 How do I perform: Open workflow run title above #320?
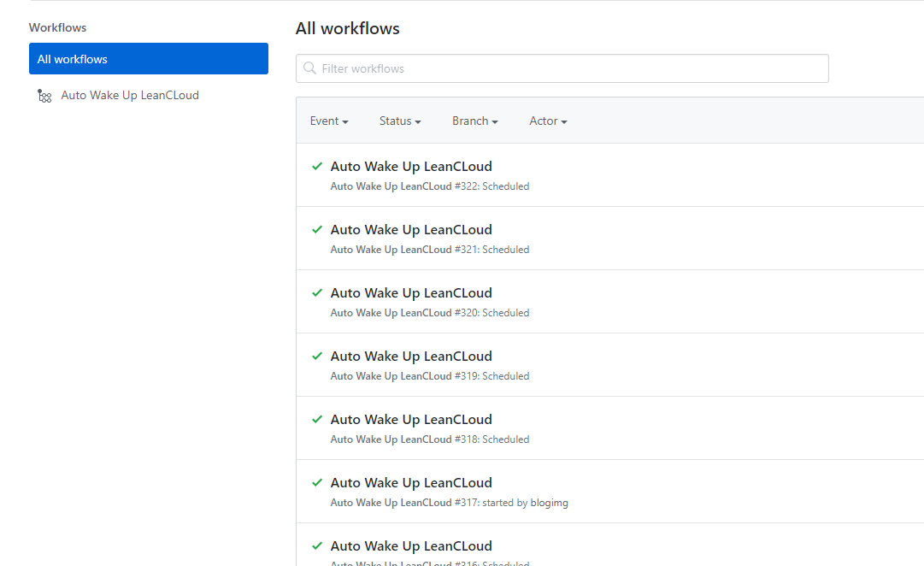[411, 292]
